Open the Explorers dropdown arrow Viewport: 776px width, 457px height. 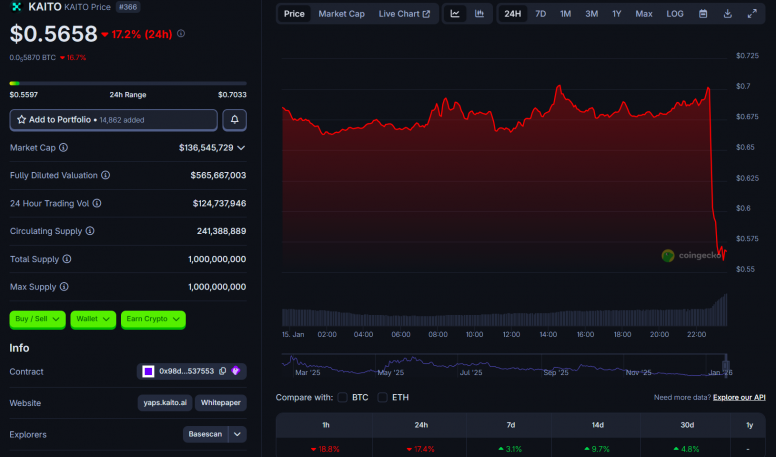click(x=237, y=434)
